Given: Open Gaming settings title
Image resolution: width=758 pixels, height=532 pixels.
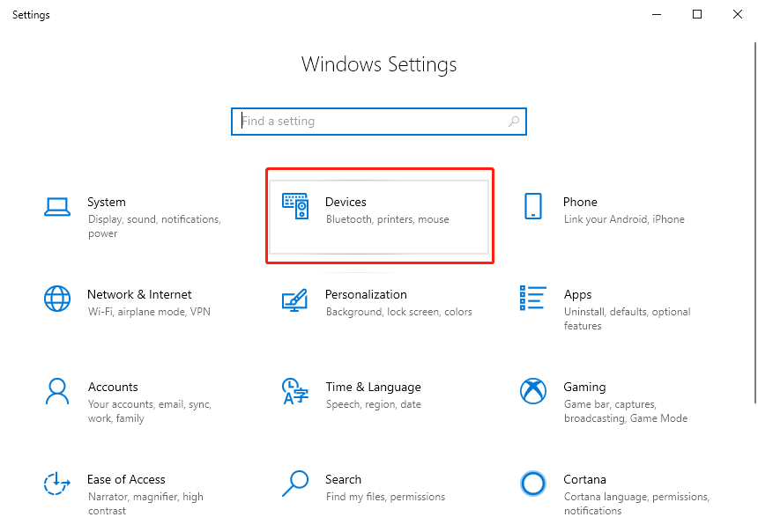Looking at the screenshot, I should 584,387.
